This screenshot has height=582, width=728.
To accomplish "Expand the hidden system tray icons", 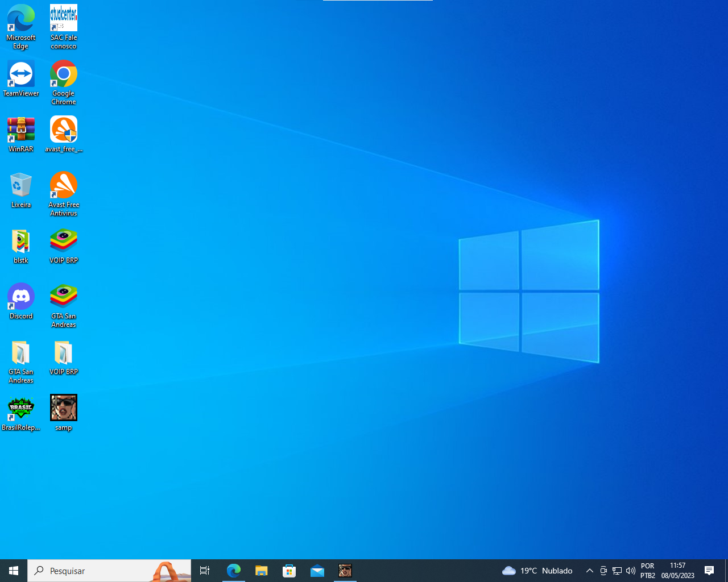I will click(x=590, y=571).
